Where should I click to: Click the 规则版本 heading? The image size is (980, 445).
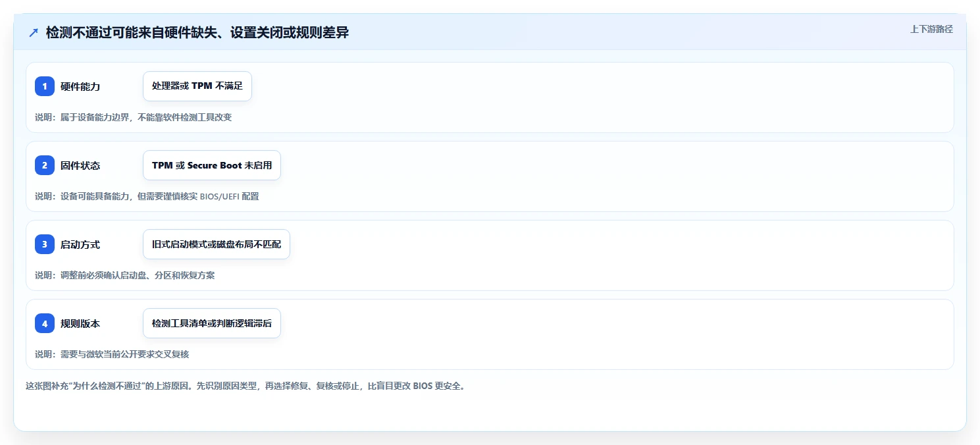[x=80, y=323]
